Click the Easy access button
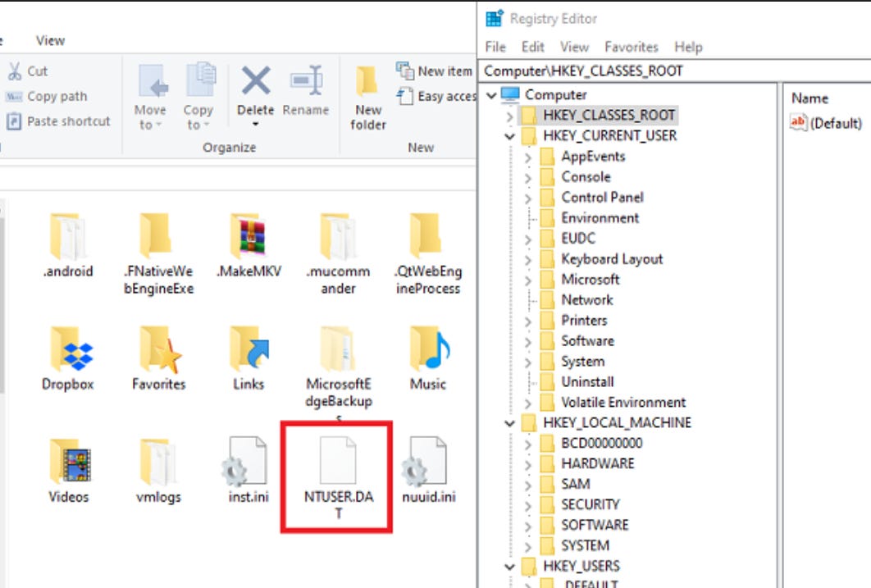This screenshot has width=871, height=588. pos(439,96)
